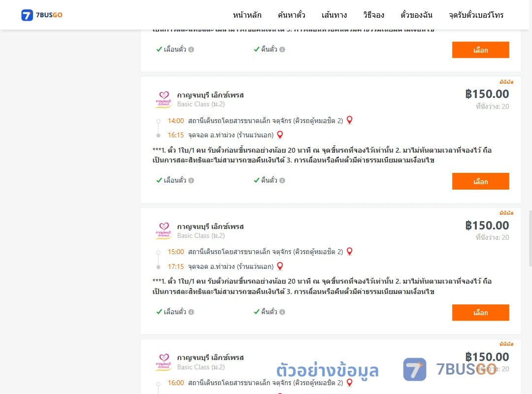Click Basic Class (ม.2) in 14:00 trip

tap(201, 104)
